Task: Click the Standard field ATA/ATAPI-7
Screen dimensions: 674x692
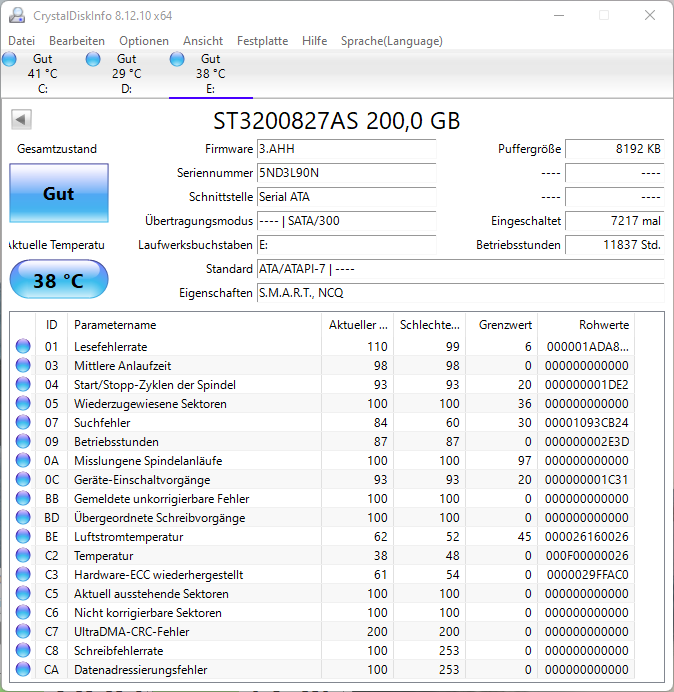Action: [x=461, y=268]
